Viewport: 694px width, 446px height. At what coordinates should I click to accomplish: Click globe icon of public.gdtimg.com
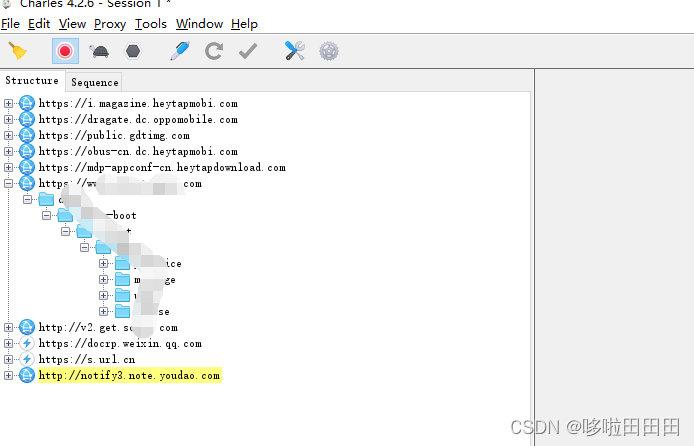(27, 135)
